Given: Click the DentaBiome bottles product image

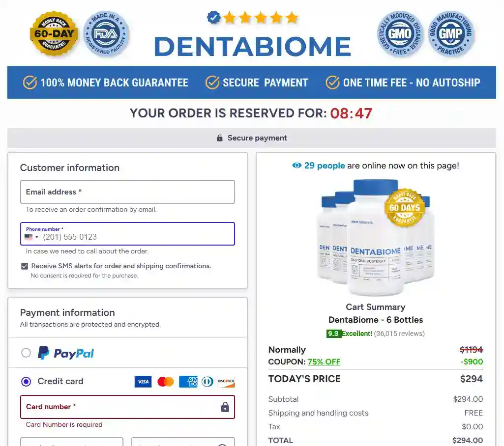Looking at the screenshot, I should click(x=376, y=237).
